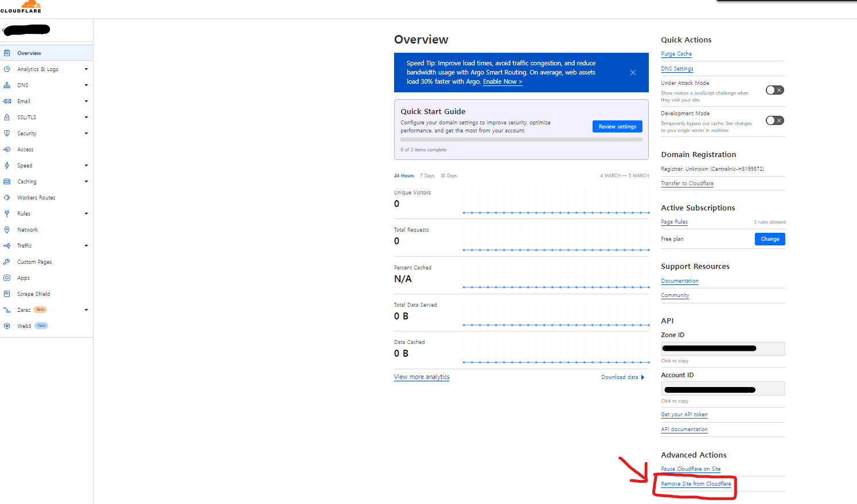Expand the Speed submenu arrow

[x=86, y=165]
